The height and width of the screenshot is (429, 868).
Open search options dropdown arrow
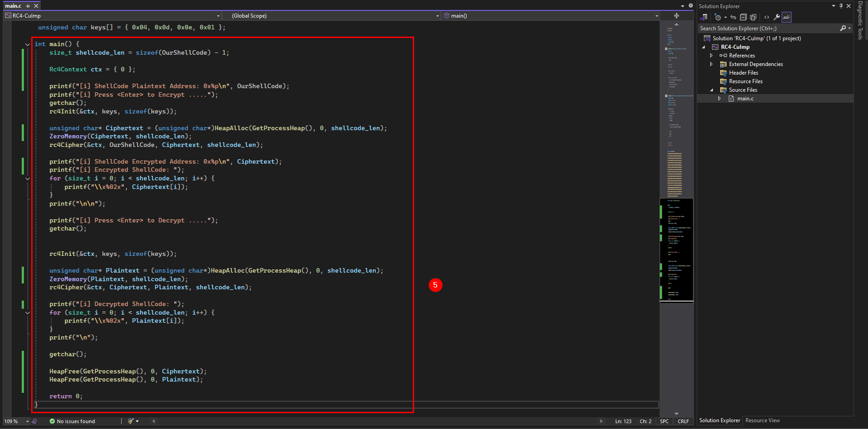(849, 28)
